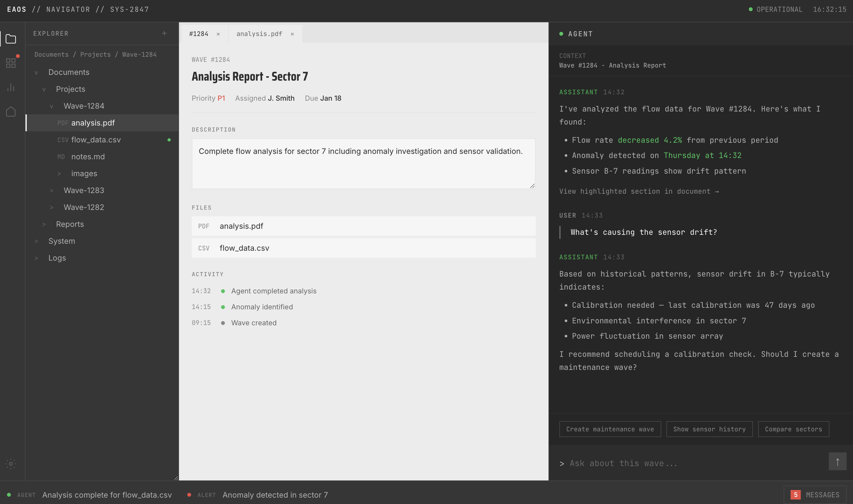Open the home view from the sidebar
Screen dimensions: 853x504
pyautogui.click(x=11, y=112)
